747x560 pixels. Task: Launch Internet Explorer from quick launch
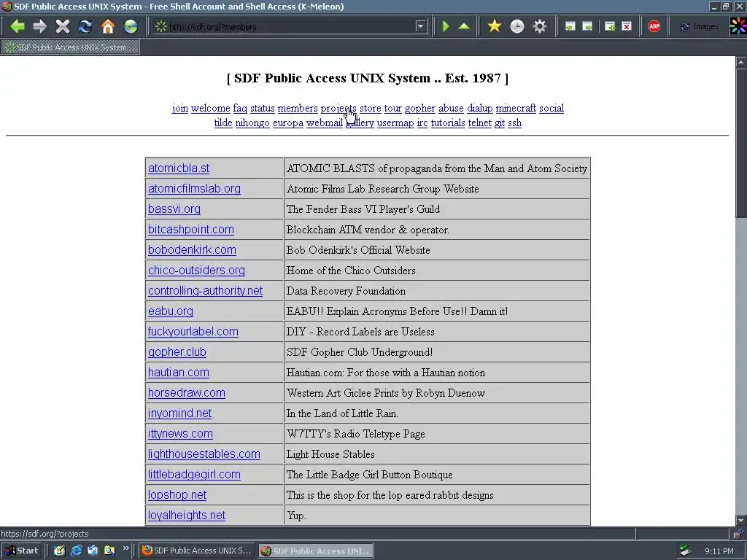[76, 551]
